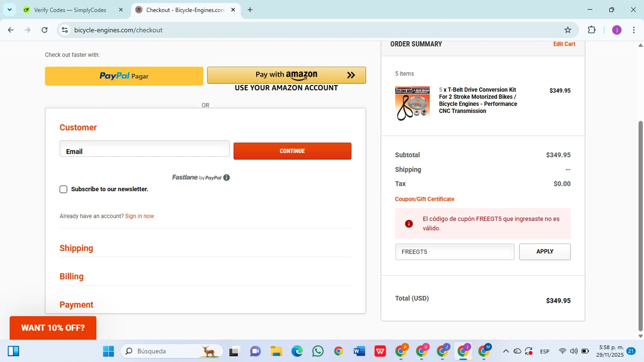Screen dimensions: 644x362
Task: Open the volume speaker tray icon
Action: [x=574, y=351]
